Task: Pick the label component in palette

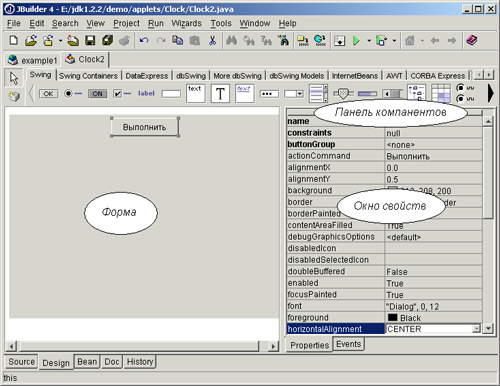Action: pyautogui.click(x=146, y=94)
